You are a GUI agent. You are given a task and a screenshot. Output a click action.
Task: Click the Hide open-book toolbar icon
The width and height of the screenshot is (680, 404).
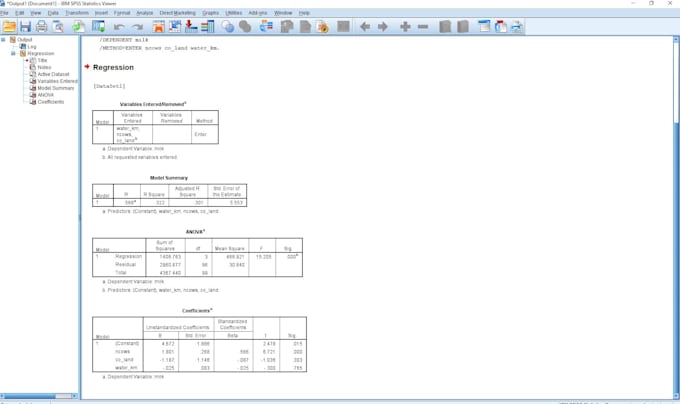tap(463, 26)
